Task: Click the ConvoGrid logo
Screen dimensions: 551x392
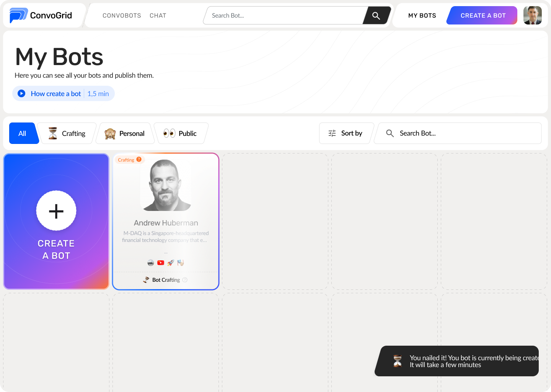Action: (41, 15)
